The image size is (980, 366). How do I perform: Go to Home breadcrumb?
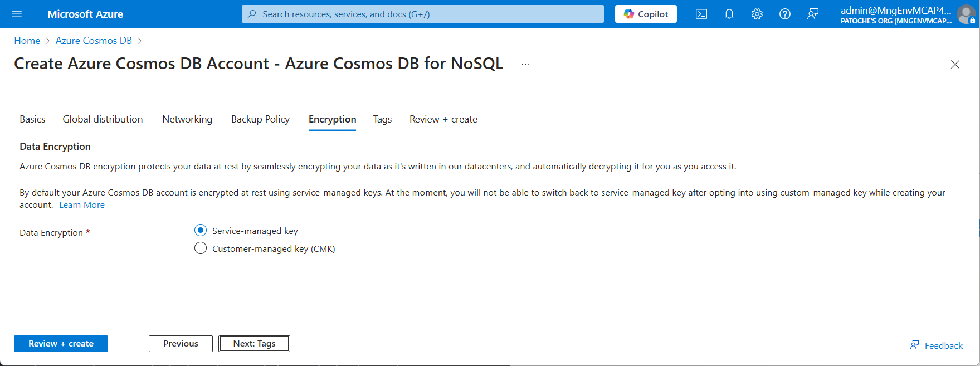coord(27,41)
